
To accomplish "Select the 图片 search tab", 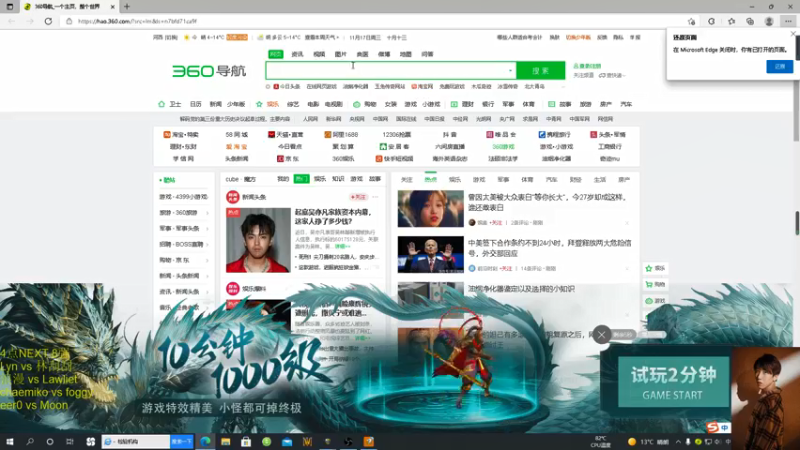I will [x=340, y=54].
